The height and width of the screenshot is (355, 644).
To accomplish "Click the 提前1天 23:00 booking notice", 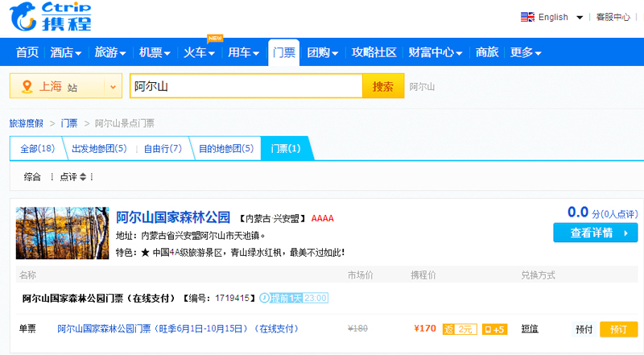I will coord(294,298).
